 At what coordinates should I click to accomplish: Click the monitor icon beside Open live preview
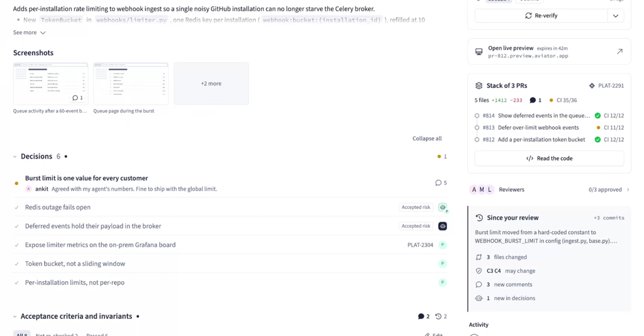pyautogui.click(x=479, y=52)
